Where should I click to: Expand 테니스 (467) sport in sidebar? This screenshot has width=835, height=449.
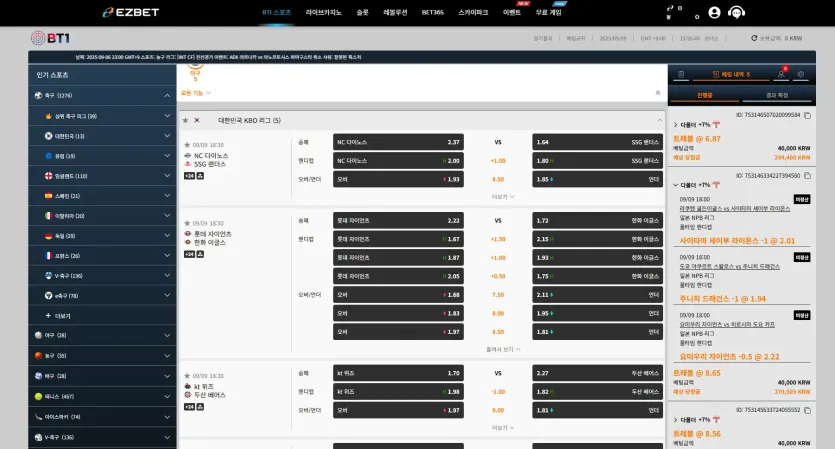(167, 396)
